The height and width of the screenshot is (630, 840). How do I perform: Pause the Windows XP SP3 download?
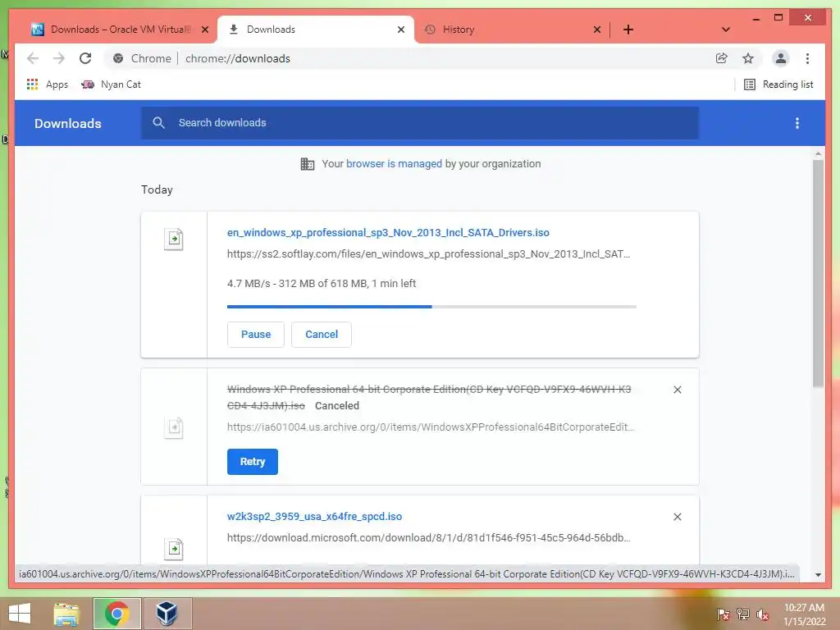point(256,335)
